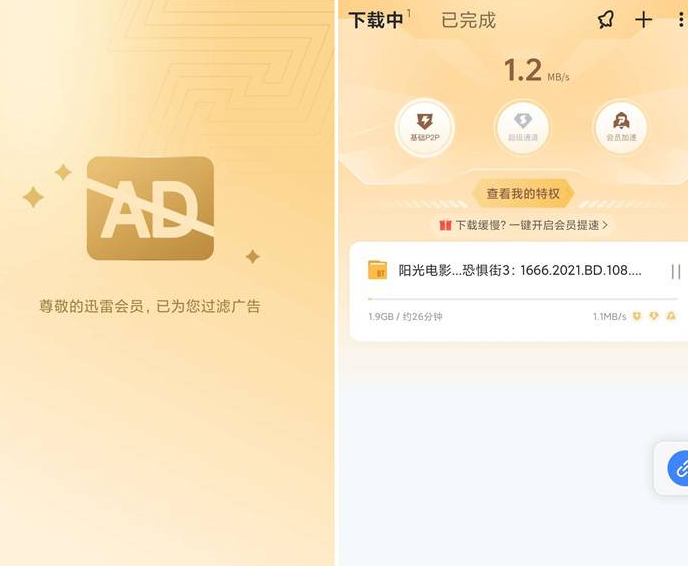The image size is (688, 566).
Task: Pause the 阳光电影 download task
Action: point(676,271)
